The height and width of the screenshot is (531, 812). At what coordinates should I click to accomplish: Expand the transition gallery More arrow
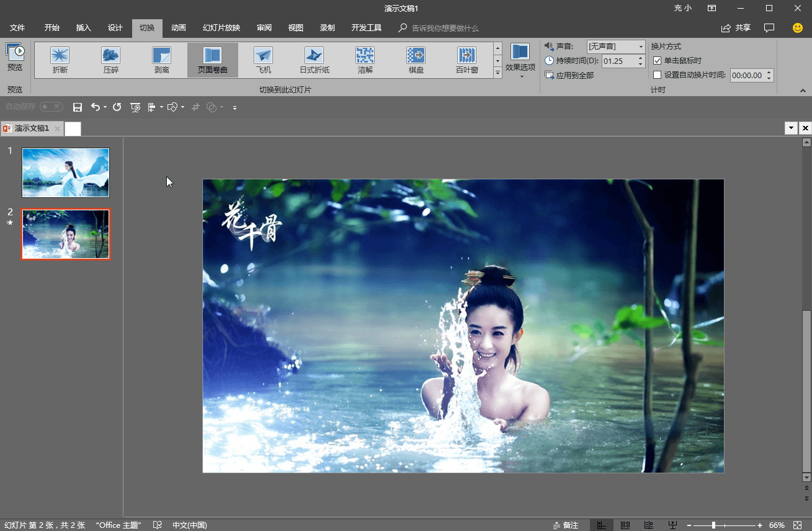click(497, 73)
